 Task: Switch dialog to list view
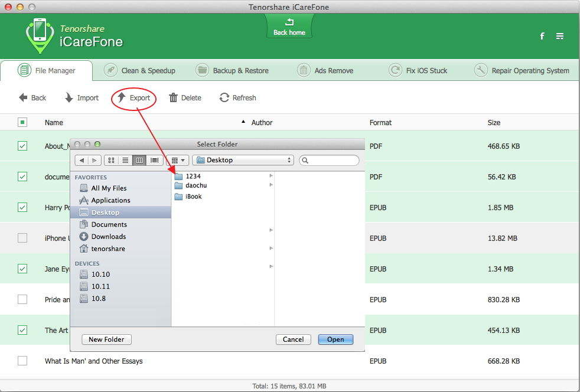click(125, 160)
